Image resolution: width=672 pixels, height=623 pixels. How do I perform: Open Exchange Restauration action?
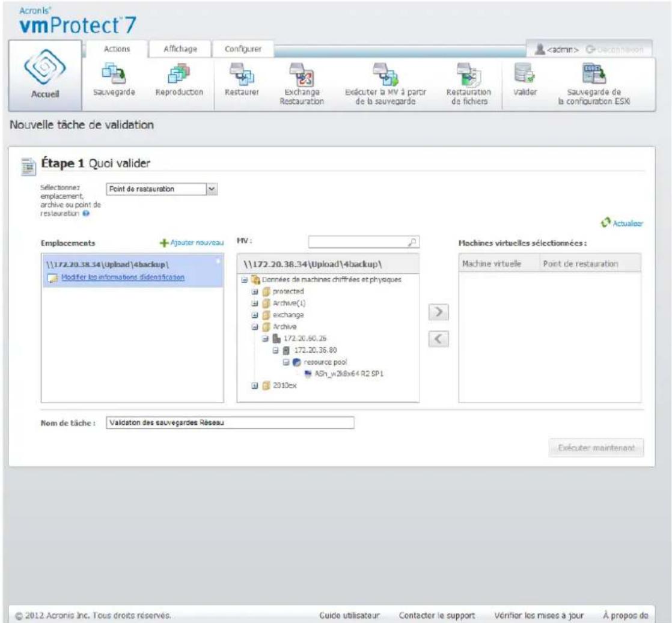click(x=302, y=85)
